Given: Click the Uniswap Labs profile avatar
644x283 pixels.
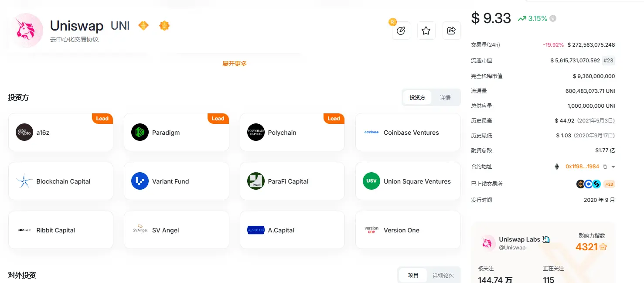Looking at the screenshot, I should (x=488, y=243).
